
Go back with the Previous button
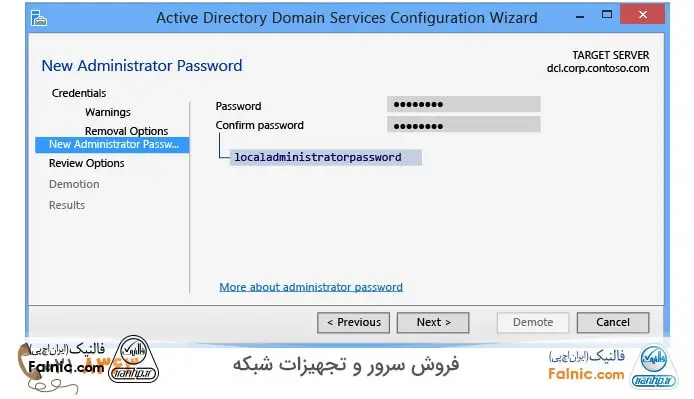click(x=354, y=322)
